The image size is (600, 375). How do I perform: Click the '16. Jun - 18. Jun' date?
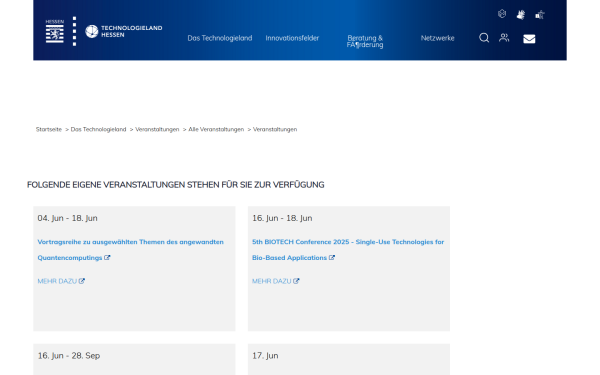pos(282,218)
